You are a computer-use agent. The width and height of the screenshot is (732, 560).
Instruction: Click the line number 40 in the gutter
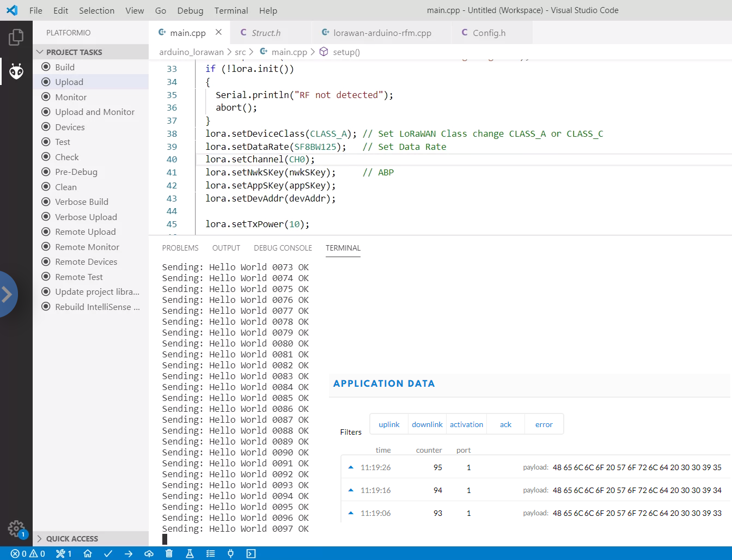coord(172,159)
